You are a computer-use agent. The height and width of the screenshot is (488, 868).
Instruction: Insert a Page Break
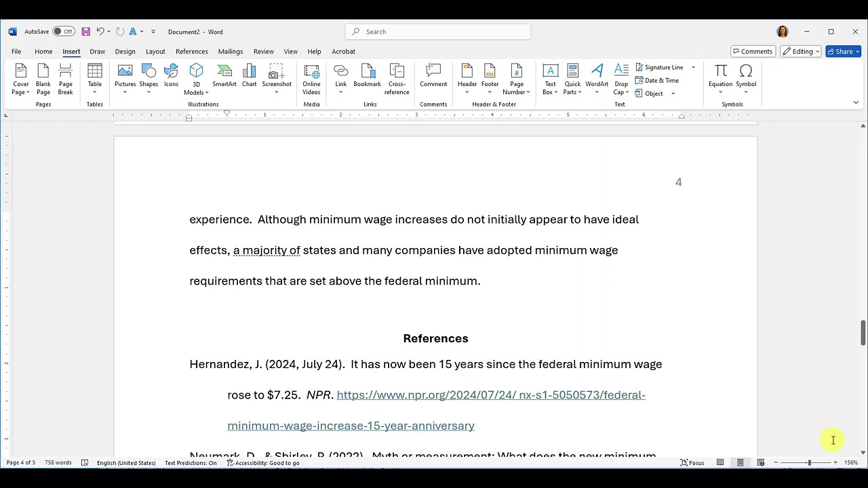[x=65, y=80]
